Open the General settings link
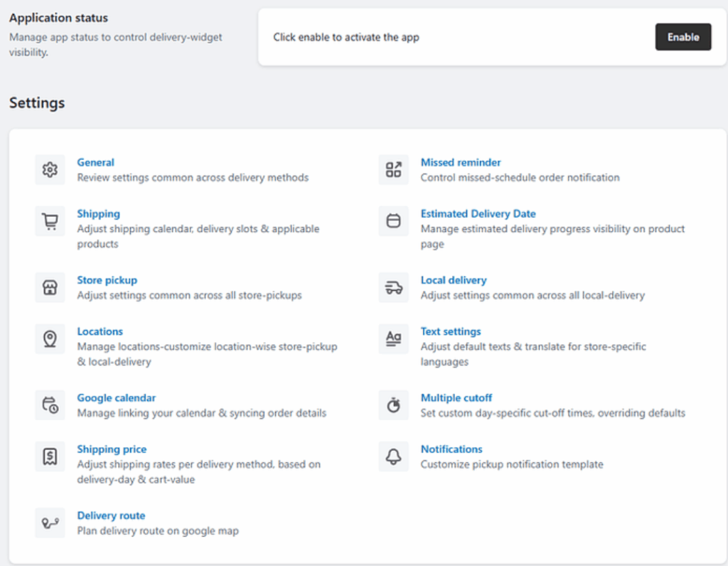The image size is (728, 566). coord(95,162)
